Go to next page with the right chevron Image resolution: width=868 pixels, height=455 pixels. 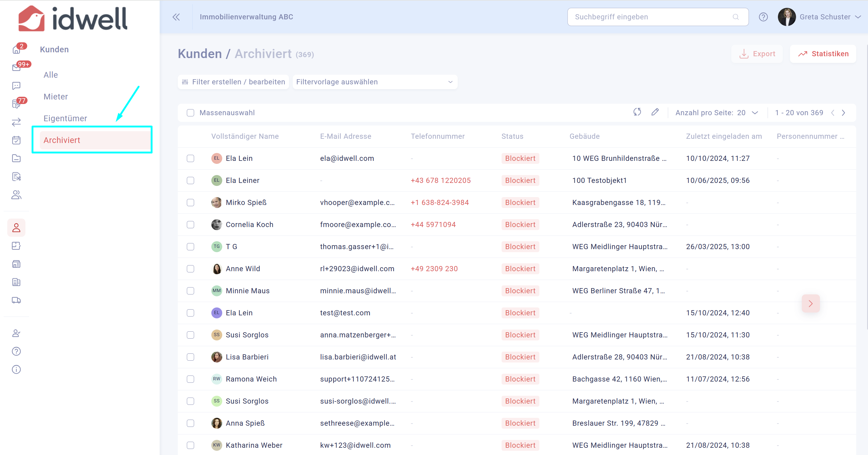[x=844, y=113]
